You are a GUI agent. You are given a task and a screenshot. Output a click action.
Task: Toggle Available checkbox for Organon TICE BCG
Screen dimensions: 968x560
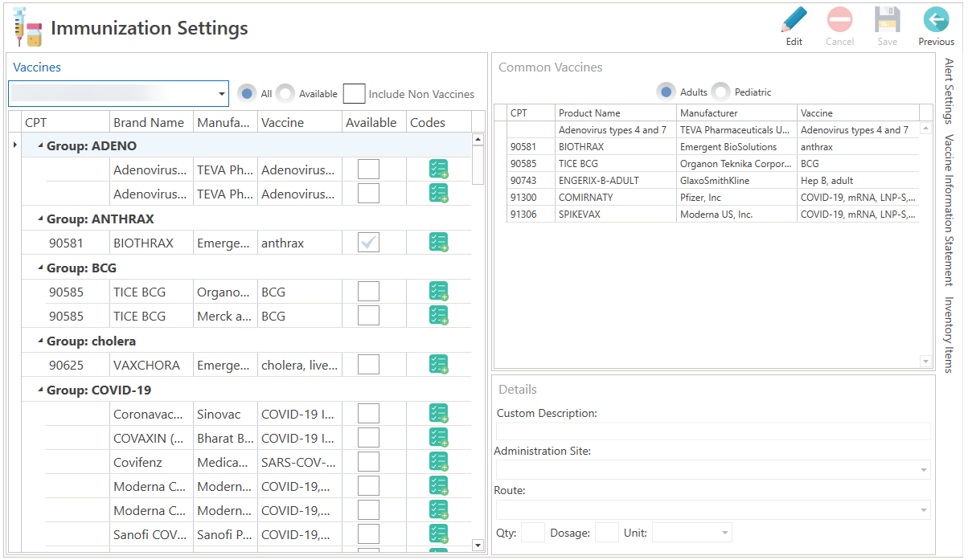tap(368, 292)
